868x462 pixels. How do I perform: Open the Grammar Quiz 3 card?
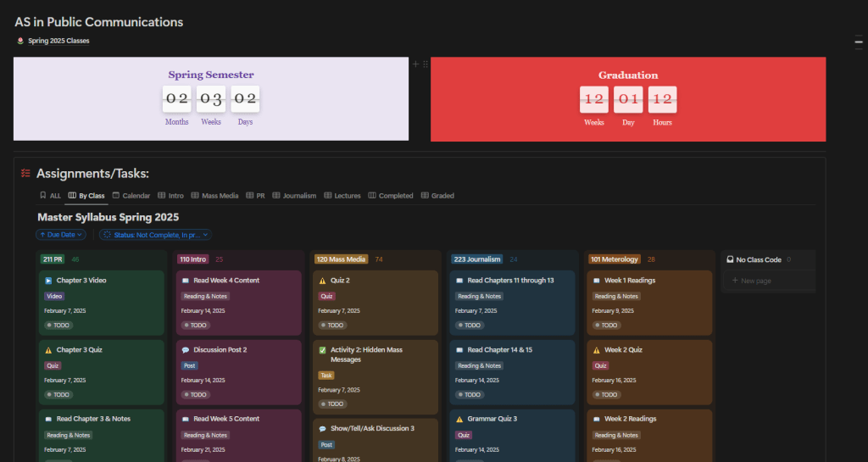point(492,419)
